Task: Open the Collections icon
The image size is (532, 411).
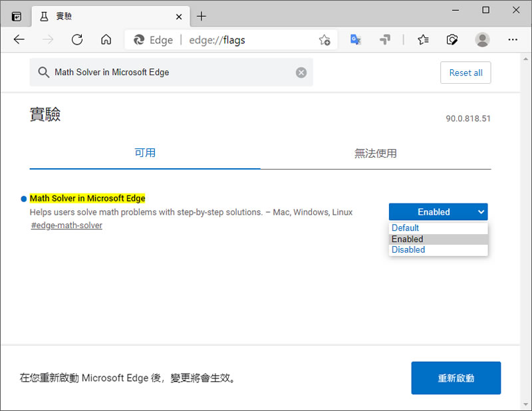Action: (452, 40)
